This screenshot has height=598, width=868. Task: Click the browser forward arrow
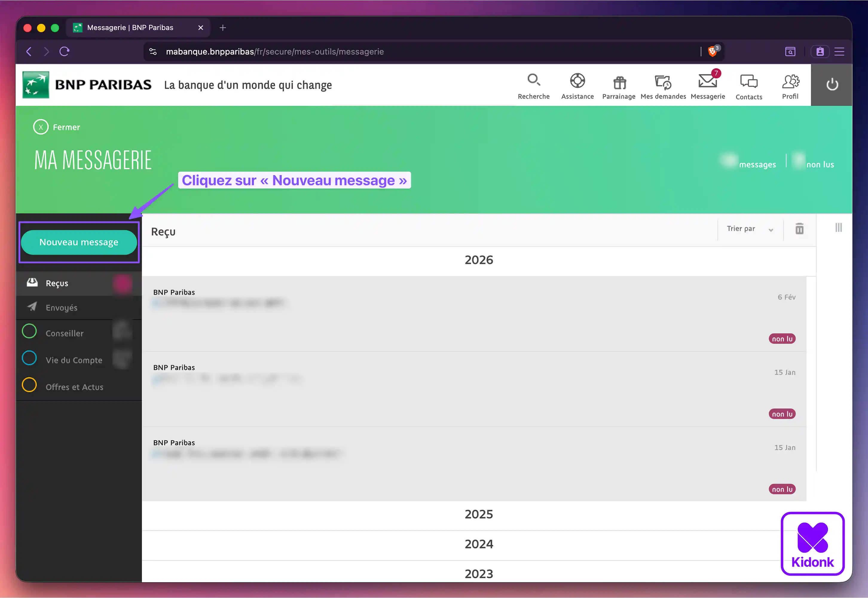tap(46, 51)
